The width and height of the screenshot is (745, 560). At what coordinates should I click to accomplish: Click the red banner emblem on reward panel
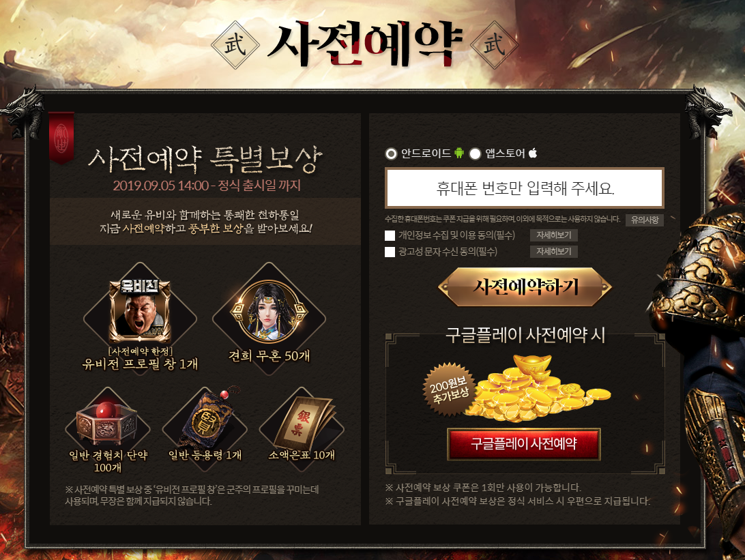coord(62,138)
